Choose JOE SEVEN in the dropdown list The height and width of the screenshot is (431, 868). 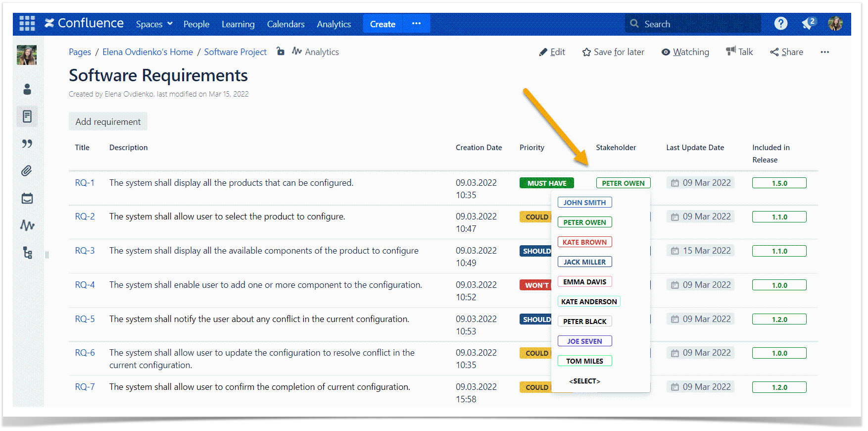coord(584,341)
